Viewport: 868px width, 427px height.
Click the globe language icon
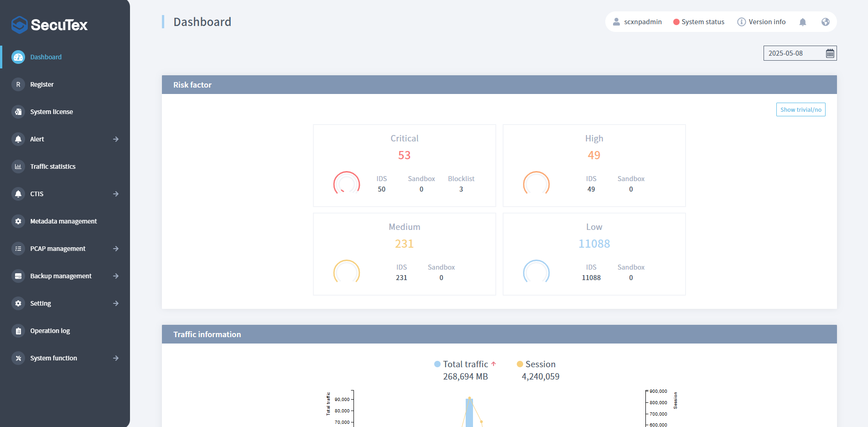826,22
